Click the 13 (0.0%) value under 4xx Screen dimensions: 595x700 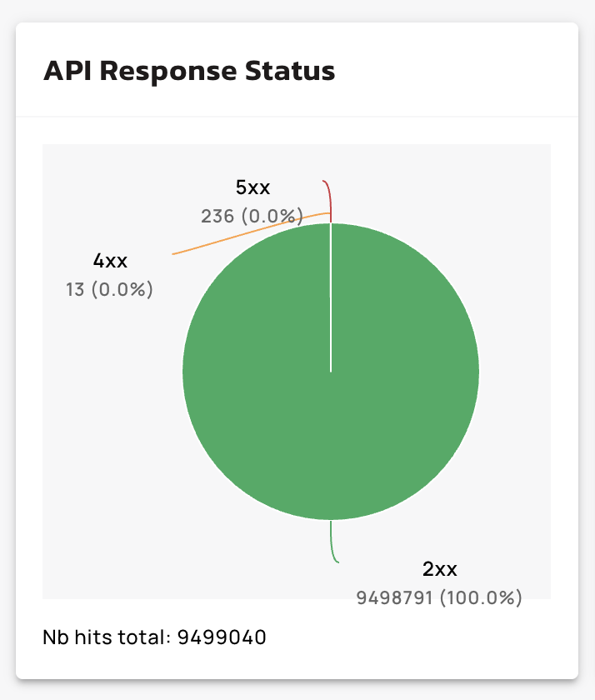[x=109, y=290]
